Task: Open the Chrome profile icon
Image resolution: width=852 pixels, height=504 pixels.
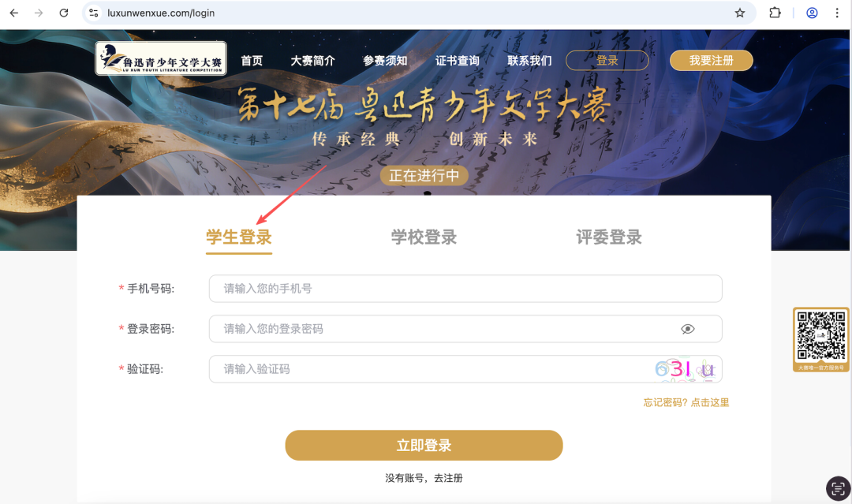Action: [812, 13]
